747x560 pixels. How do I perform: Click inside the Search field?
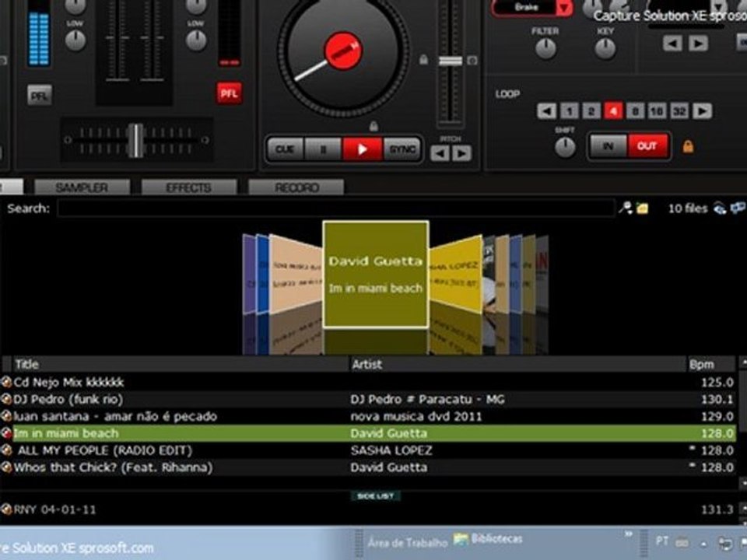coord(335,208)
